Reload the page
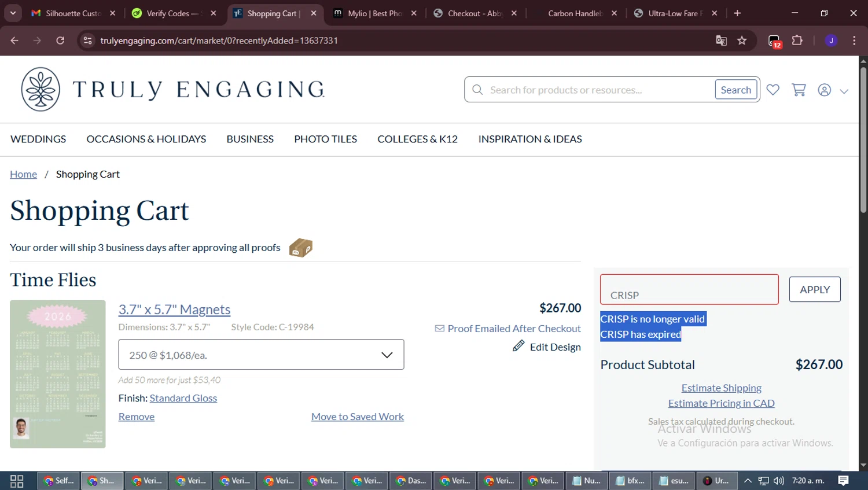The image size is (868, 490). point(60,40)
